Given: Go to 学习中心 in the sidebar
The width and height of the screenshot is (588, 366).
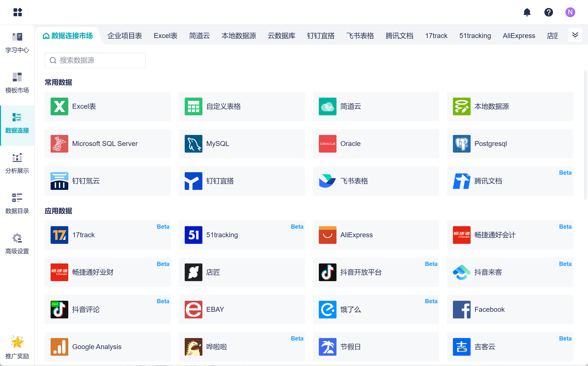Looking at the screenshot, I should click(x=17, y=43).
